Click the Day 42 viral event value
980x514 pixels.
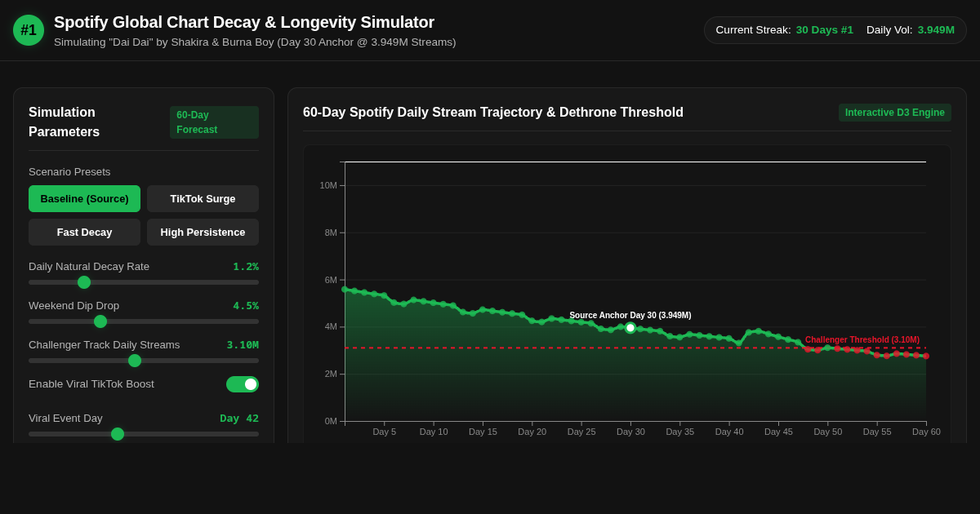(239, 419)
